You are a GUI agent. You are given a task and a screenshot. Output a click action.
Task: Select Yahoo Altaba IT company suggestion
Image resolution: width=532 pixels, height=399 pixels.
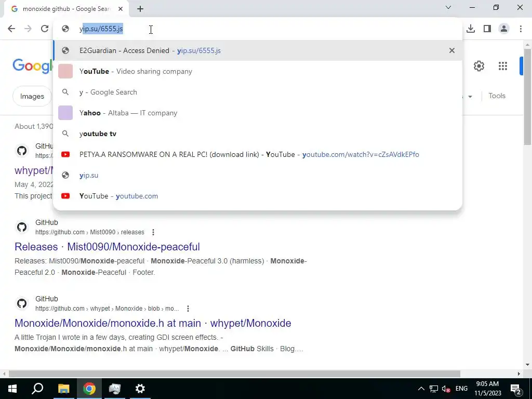coord(258,113)
